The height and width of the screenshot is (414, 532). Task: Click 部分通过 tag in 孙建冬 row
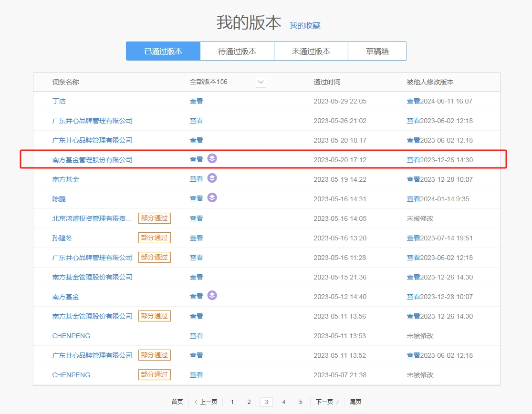tap(155, 238)
